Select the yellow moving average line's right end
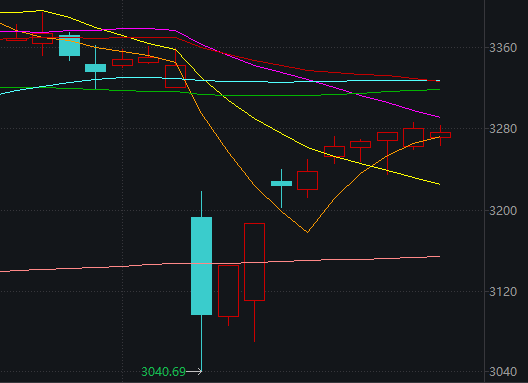528x383 pixels. point(438,184)
